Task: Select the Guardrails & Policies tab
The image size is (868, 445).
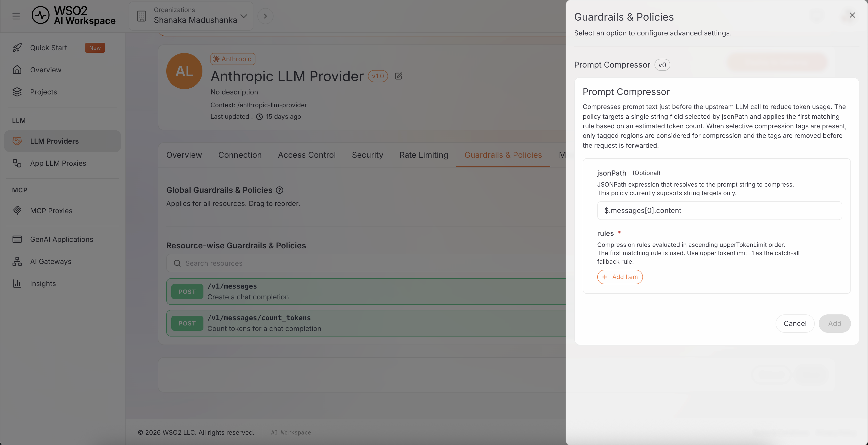Action: [x=503, y=155]
